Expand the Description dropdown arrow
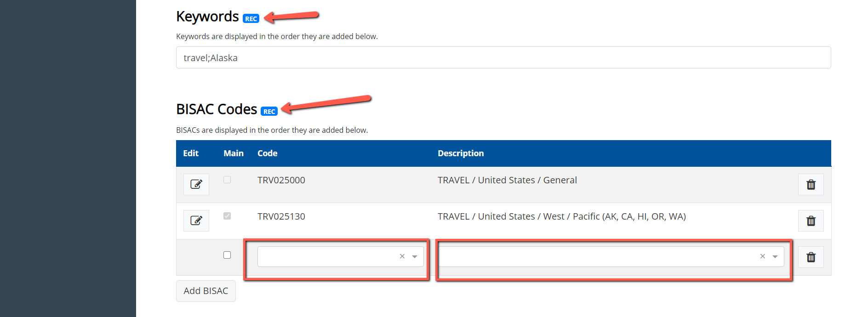This screenshot has width=868, height=317. [x=775, y=257]
